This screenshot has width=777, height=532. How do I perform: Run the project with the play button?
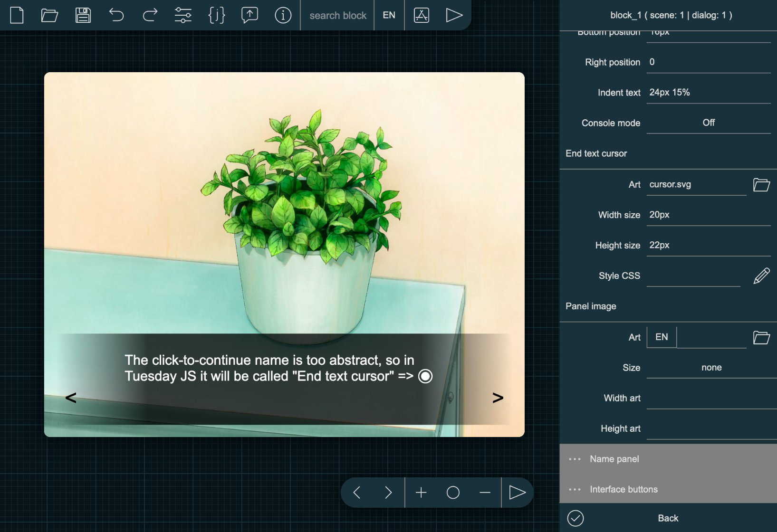[x=454, y=15]
